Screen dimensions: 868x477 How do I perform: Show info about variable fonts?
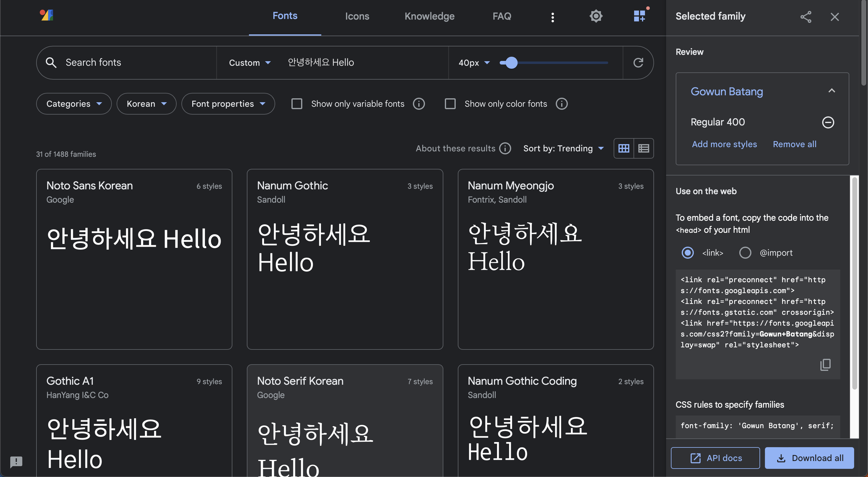click(419, 104)
